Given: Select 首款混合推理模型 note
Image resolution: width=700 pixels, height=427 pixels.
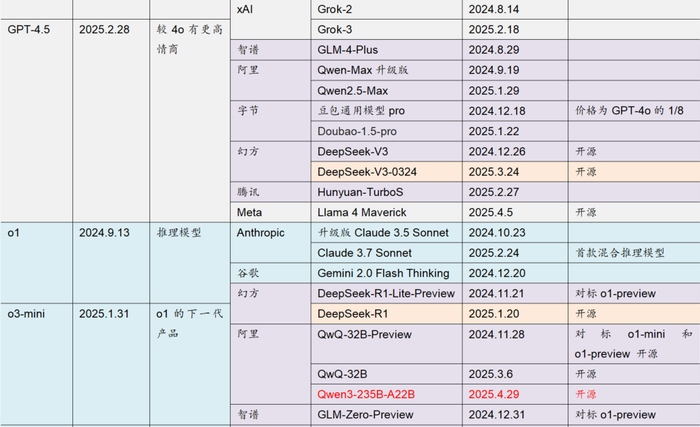Looking at the screenshot, I should (x=620, y=253).
